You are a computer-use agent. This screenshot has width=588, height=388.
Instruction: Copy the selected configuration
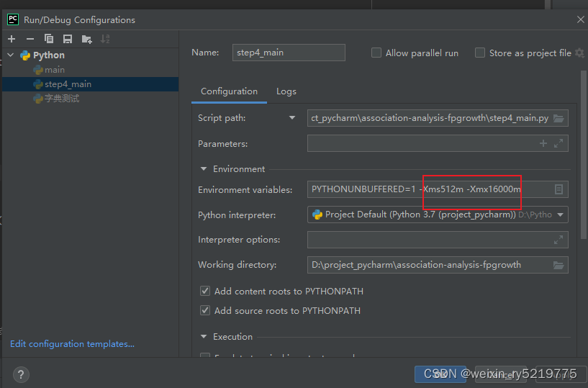[49, 39]
